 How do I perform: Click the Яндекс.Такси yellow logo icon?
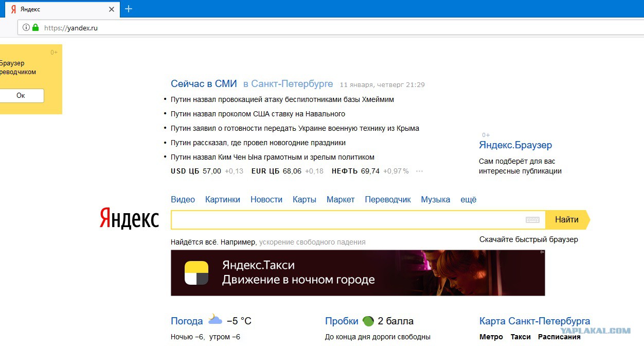[196, 273]
